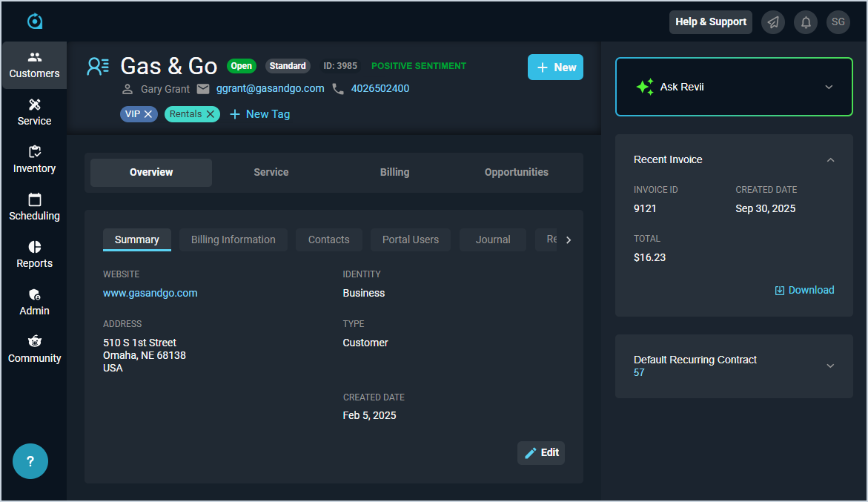The image size is (868, 502).
Task: Download the recent invoice
Action: [x=804, y=290]
